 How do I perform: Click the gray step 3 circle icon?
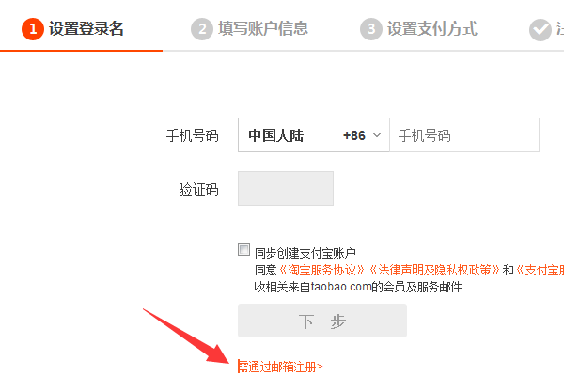pyautogui.click(x=371, y=29)
